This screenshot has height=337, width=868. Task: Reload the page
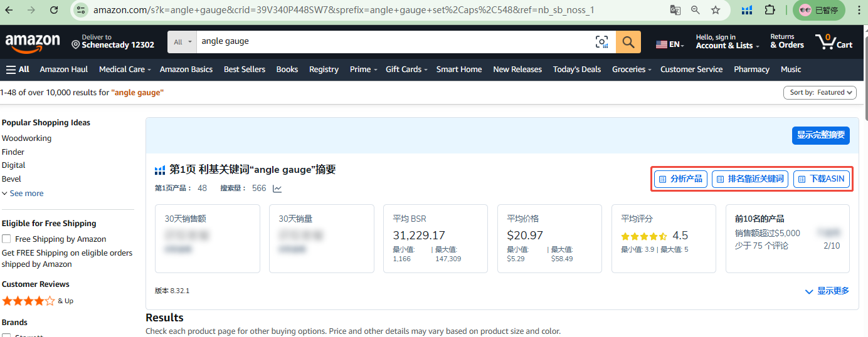tap(54, 10)
